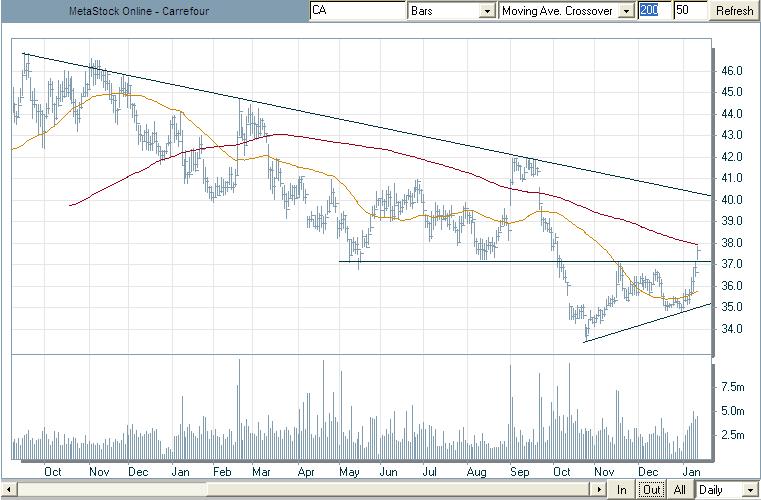Click the Refresh button
The height and width of the screenshot is (500, 761).
[734, 11]
